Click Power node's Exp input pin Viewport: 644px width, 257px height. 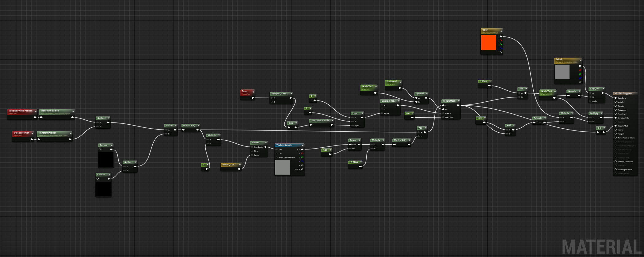tap(350, 149)
